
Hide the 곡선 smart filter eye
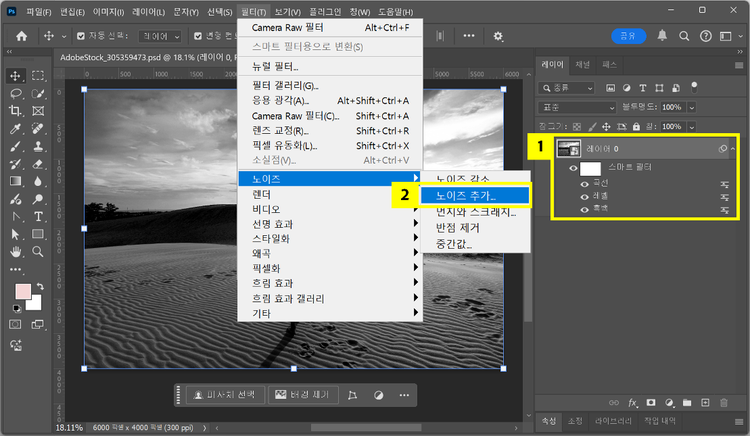click(585, 184)
